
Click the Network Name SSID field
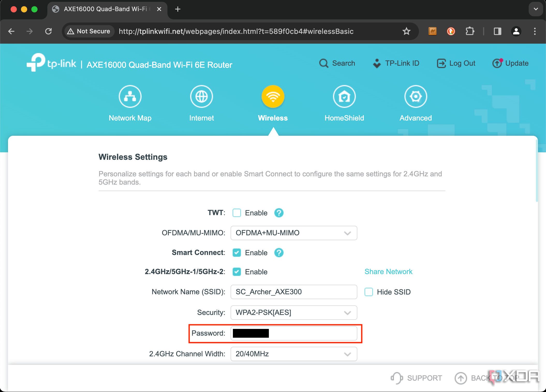294,292
